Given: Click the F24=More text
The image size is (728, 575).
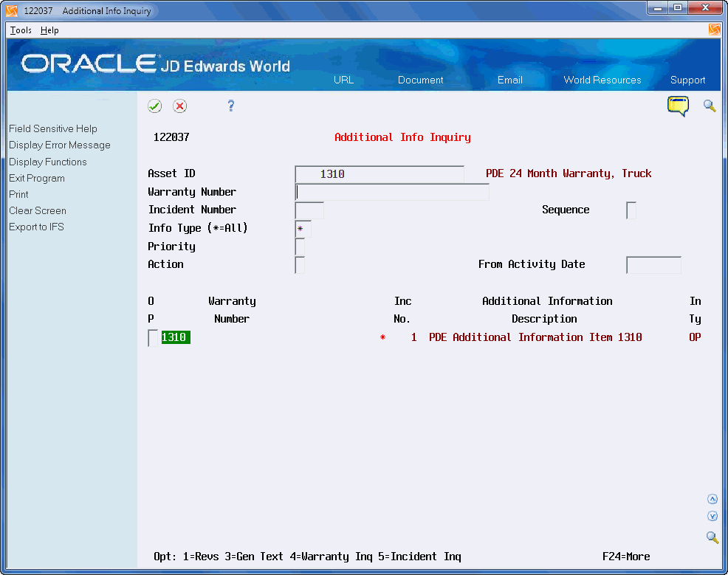Looking at the screenshot, I should [x=626, y=557].
